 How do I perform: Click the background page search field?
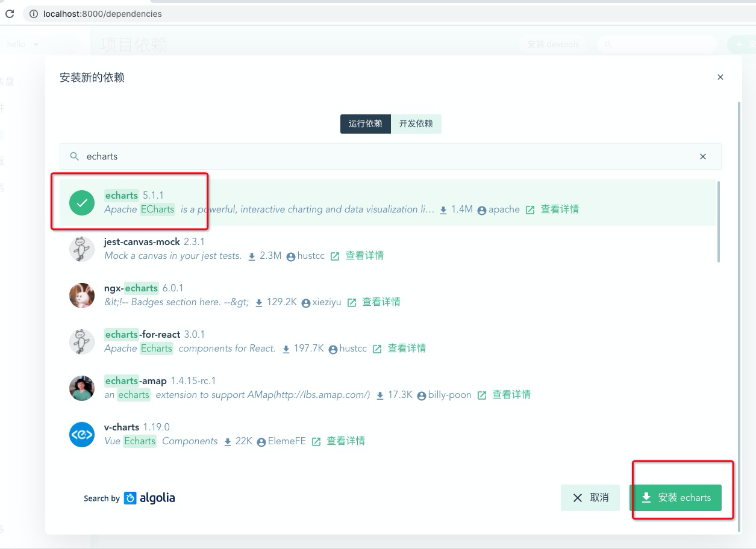coord(657,45)
